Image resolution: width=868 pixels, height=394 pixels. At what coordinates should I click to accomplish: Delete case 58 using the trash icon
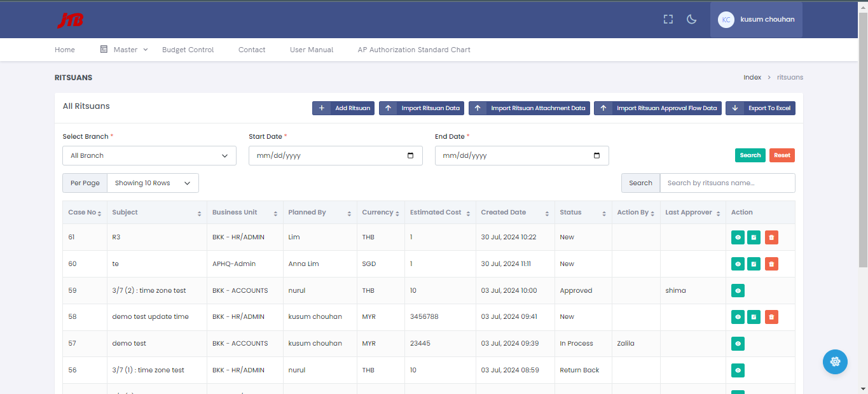point(771,317)
